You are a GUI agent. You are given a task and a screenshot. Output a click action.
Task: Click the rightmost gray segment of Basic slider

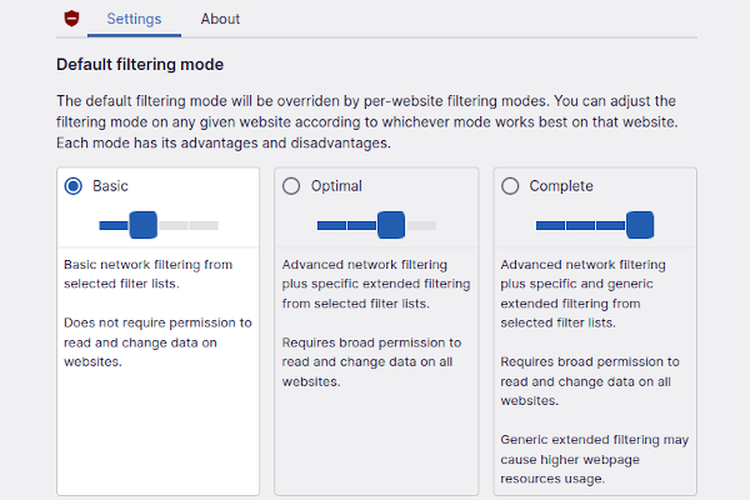tap(204, 225)
